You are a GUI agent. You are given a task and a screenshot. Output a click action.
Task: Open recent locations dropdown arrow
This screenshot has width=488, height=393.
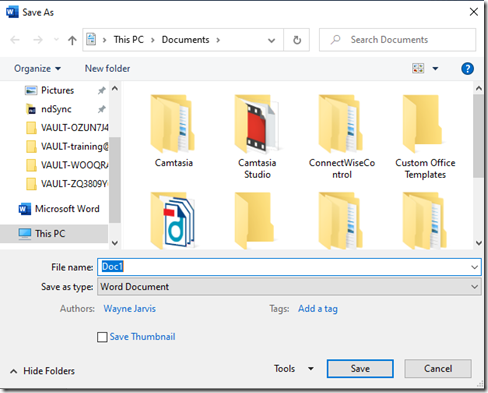[x=56, y=40]
